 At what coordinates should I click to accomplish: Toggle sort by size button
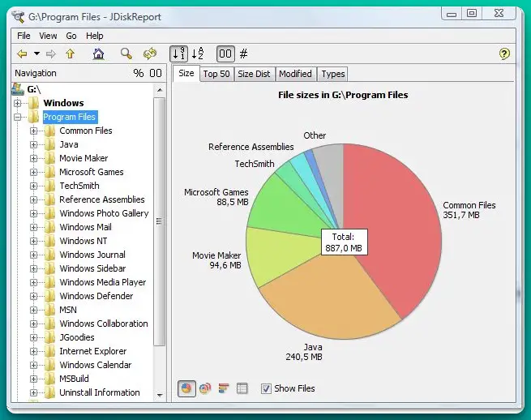click(x=179, y=54)
